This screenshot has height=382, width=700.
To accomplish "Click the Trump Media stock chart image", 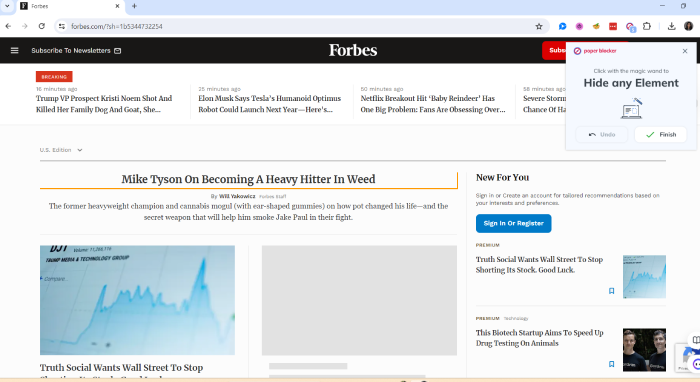I will tap(137, 300).
